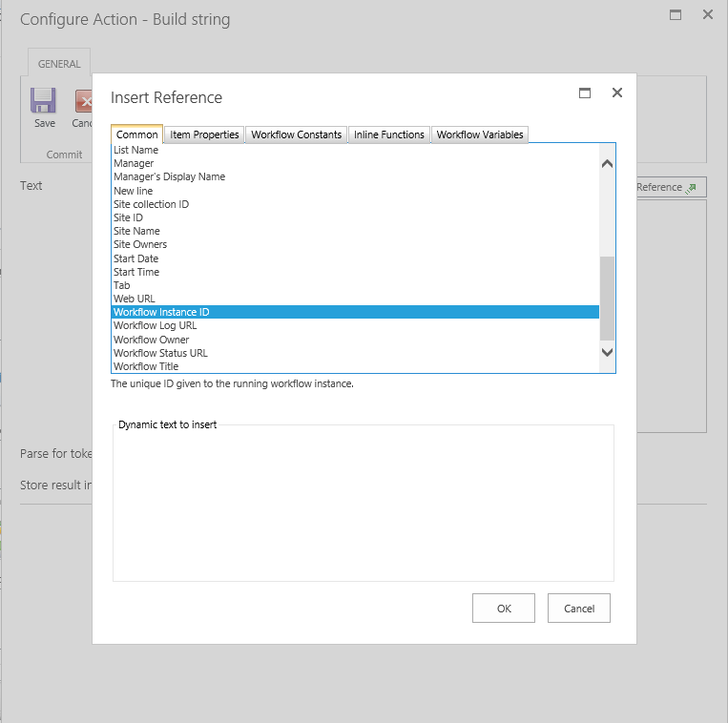Open the Workflow Constants tab
The height and width of the screenshot is (723, 728).
click(x=296, y=134)
